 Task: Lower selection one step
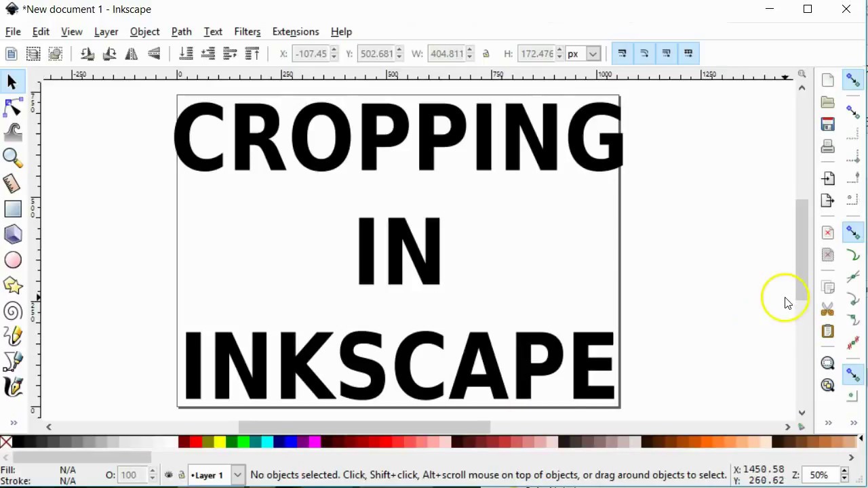pos(208,54)
